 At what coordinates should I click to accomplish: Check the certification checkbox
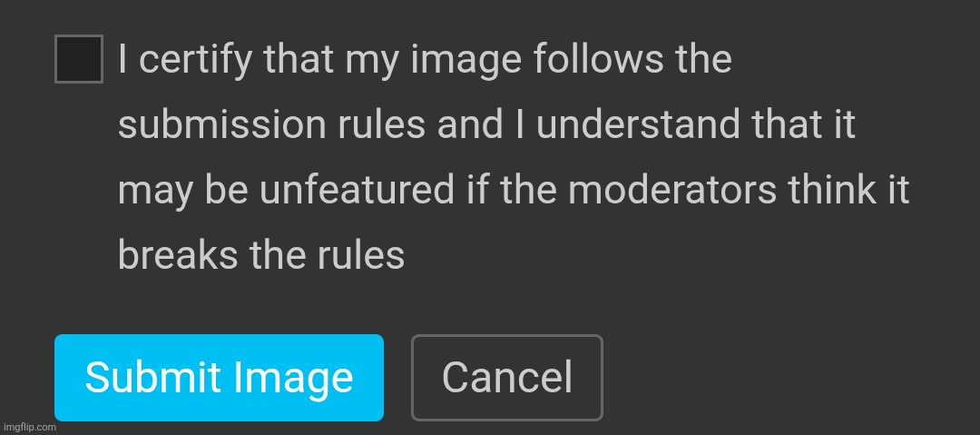point(79,59)
